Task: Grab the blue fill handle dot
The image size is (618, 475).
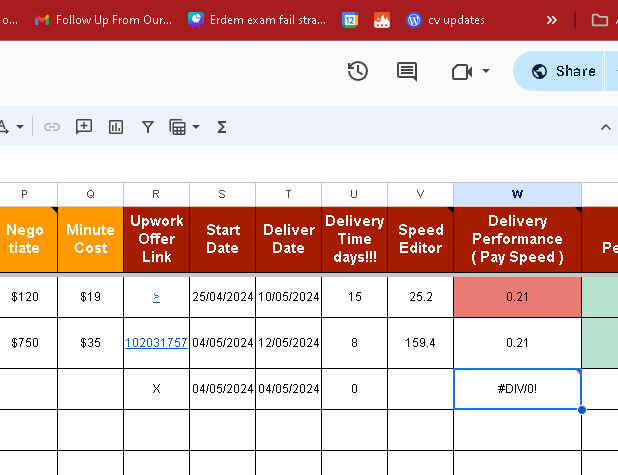Action: (x=582, y=410)
